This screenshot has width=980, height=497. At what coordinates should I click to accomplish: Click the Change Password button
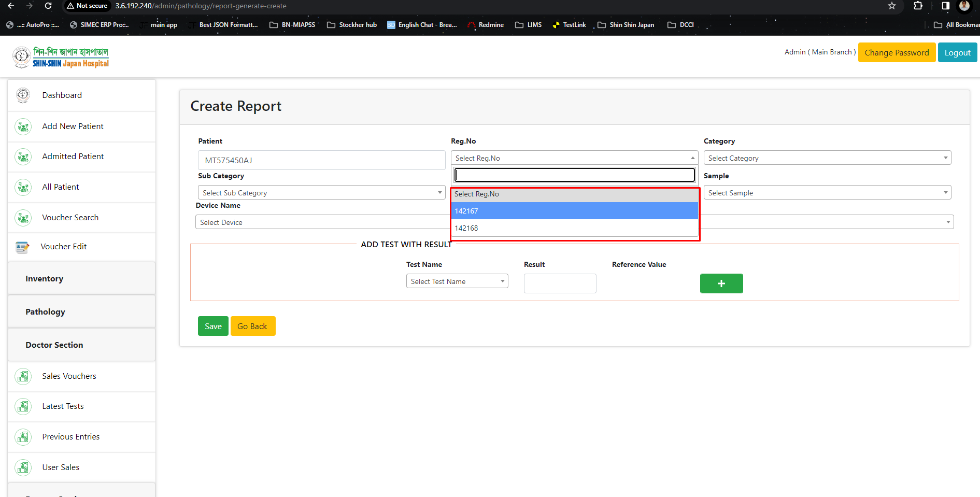pyautogui.click(x=897, y=52)
